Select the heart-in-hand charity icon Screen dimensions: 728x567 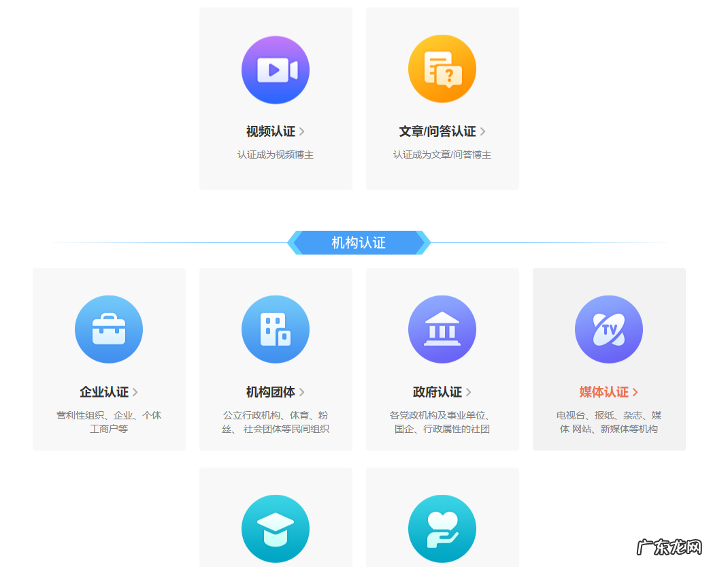click(x=442, y=529)
